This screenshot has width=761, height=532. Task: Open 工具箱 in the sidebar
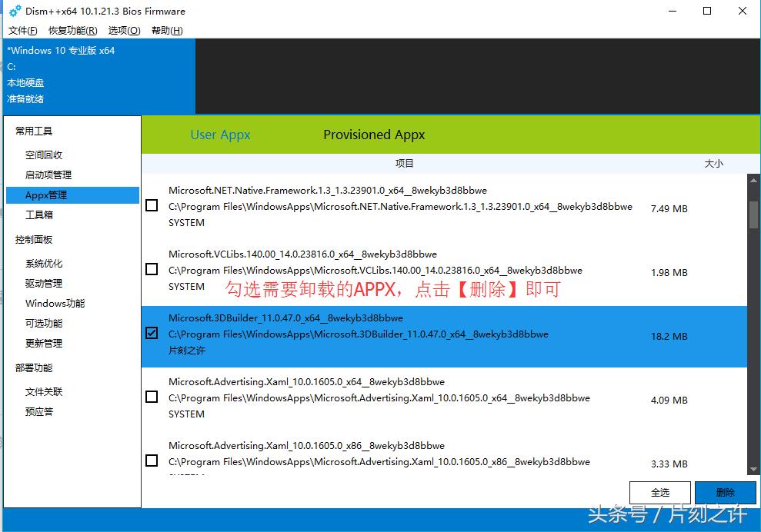click(x=38, y=214)
